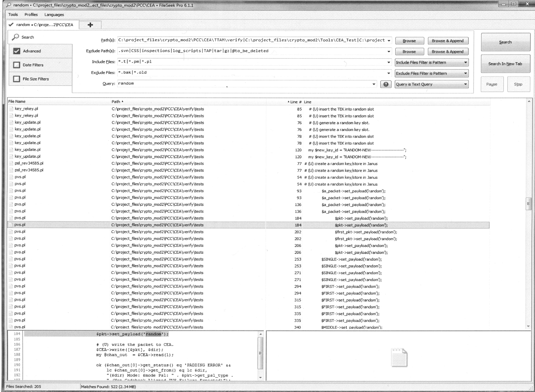Click the checkmark icon on the random tab
Screen dimensions: 535x392
pyautogui.click(x=11, y=25)
